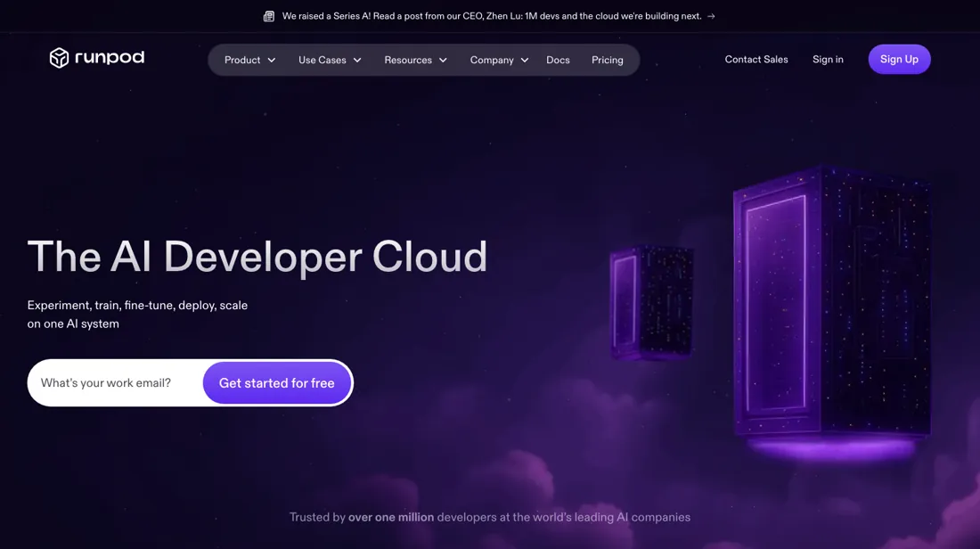The height and width of the screenshot is (549, 980).
Task: Click the small floating server graphic
Action: pos(652,303)
